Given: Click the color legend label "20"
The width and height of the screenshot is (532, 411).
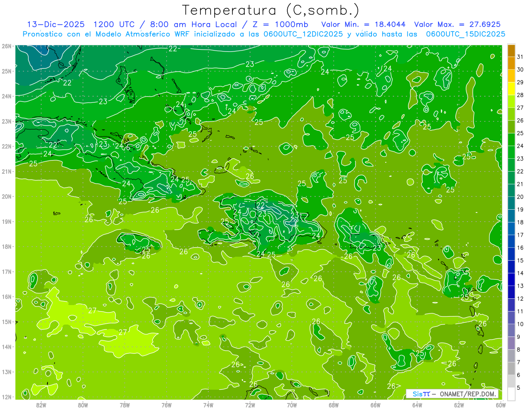Looking at the screenshot, I should (520, 197).
